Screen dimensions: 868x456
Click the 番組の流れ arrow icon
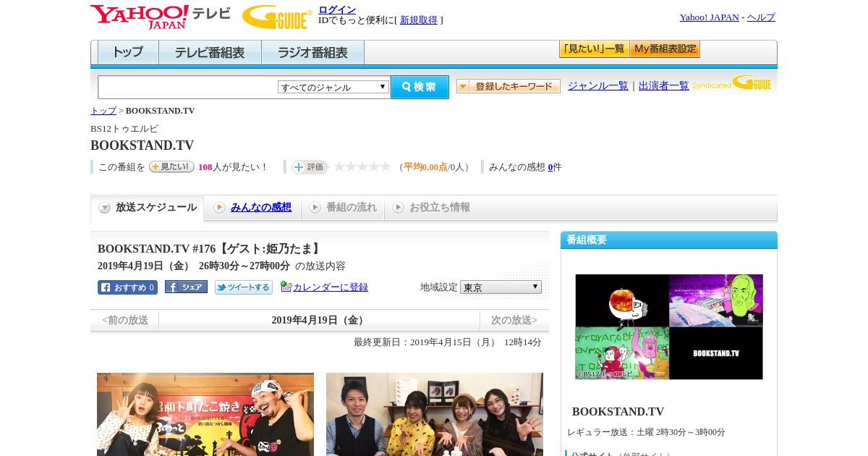coord(315,208)
